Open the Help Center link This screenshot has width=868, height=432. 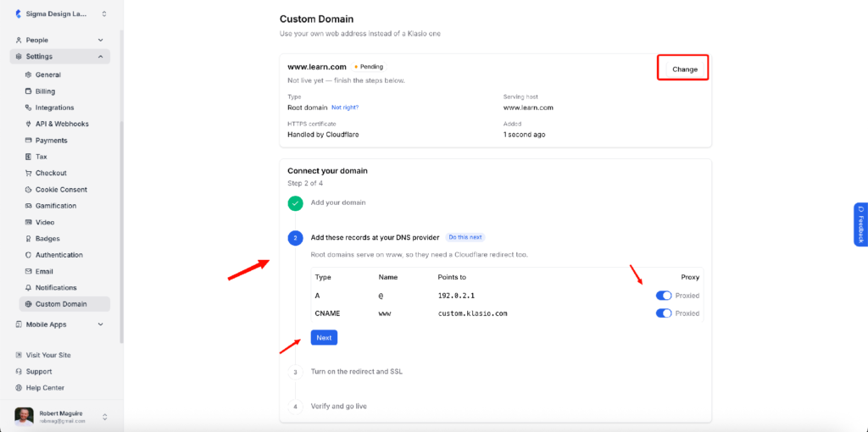coord(45,388)
